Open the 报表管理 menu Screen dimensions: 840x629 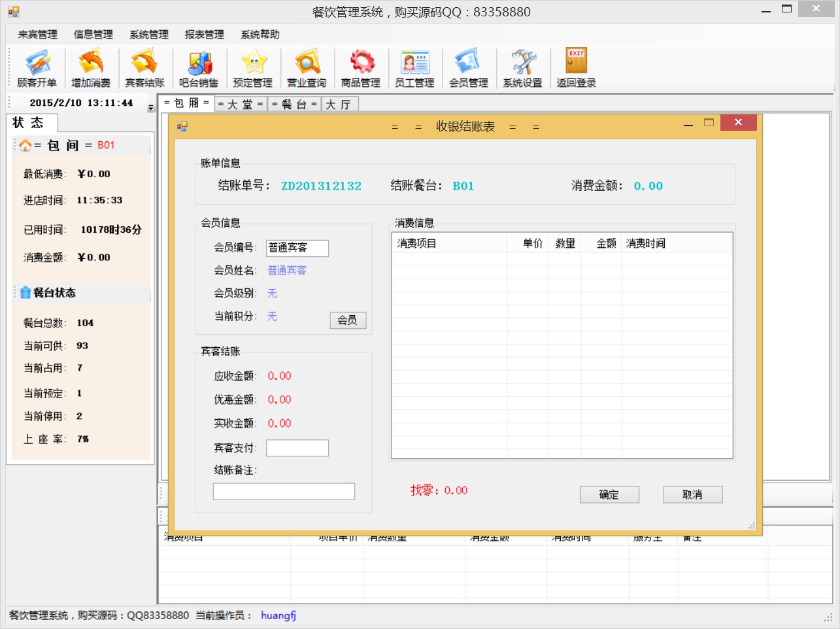coord(205,35)
